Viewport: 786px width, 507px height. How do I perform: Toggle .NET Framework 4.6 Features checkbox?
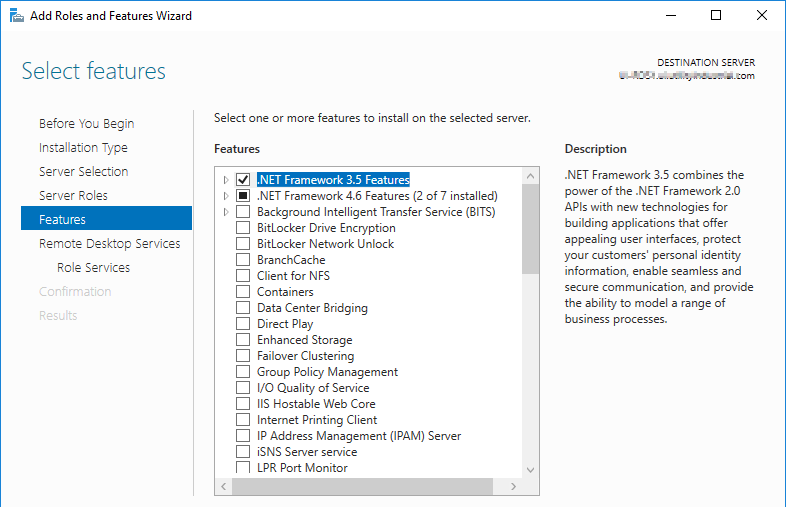tap(243, 196)
